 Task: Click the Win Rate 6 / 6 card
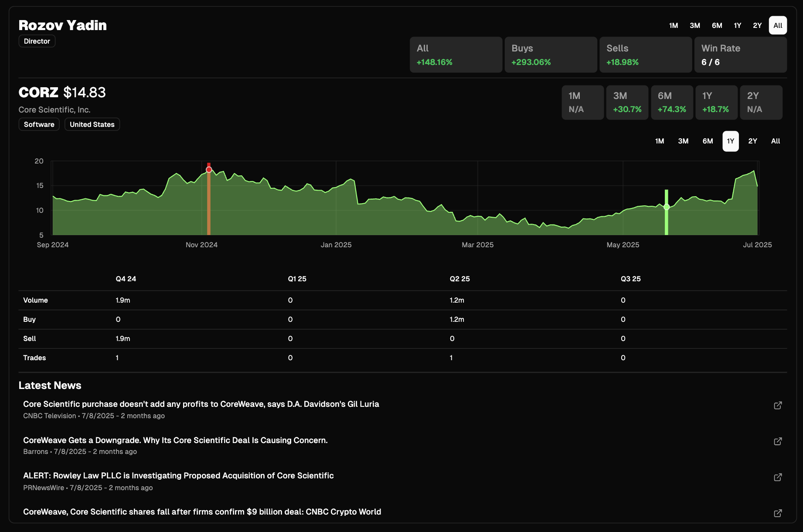pos(741,55)
